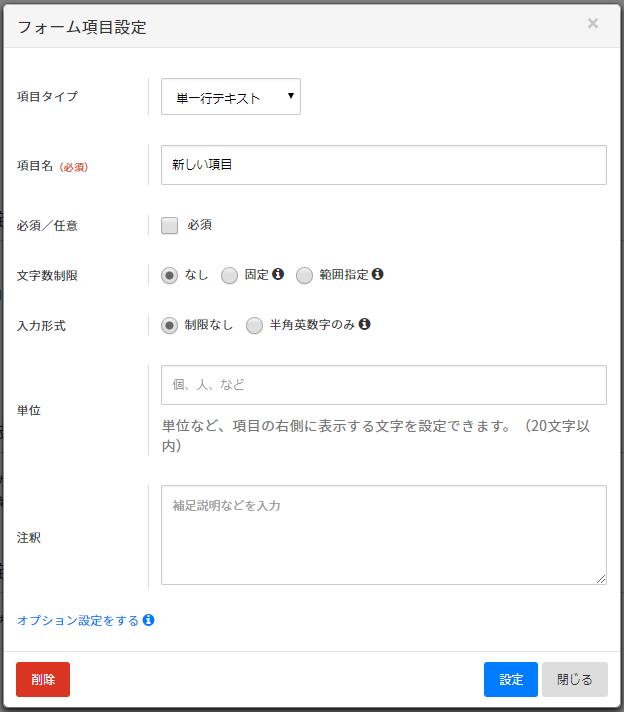The height and width of the screenshot is (712, 624).
Task: Select the 制限なし input format radio
Action: pos(170,325)
